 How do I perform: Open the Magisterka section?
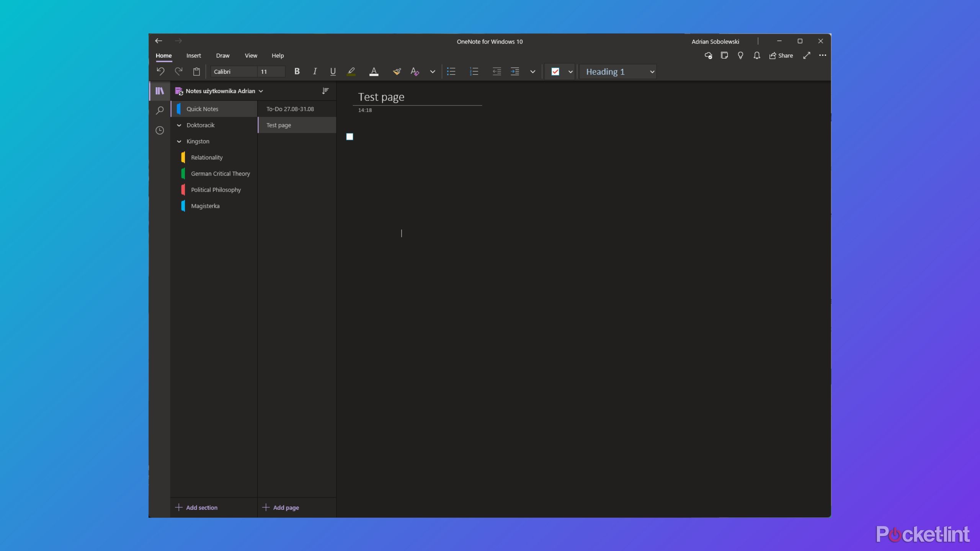[x=214, y=206]
